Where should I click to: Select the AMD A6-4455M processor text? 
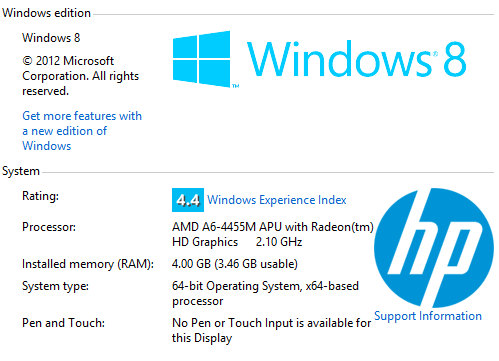pos(273,234)
